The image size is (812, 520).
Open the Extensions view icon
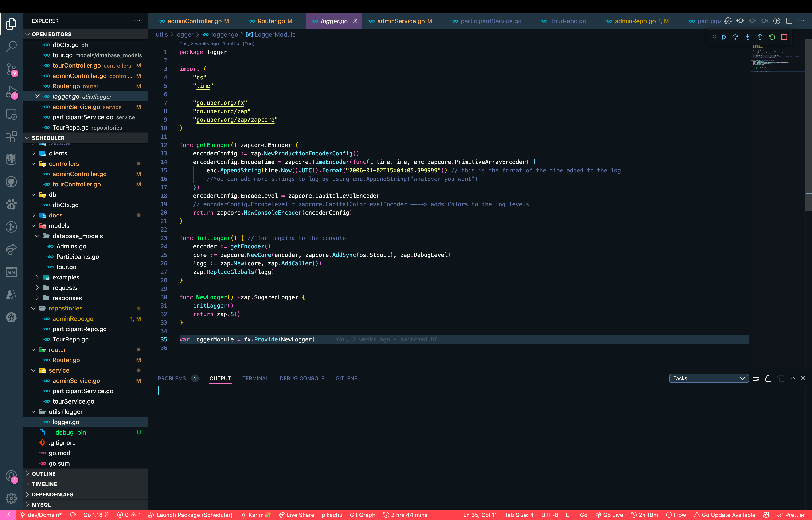click(x=11, y=137)
